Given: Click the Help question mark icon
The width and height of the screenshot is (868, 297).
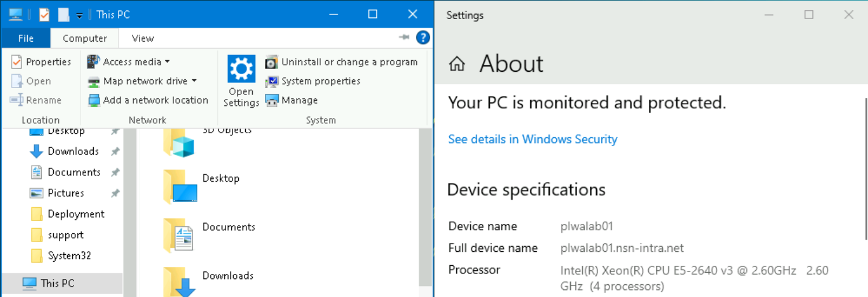Looking at the screenshot, I should (x=423, y=38).
